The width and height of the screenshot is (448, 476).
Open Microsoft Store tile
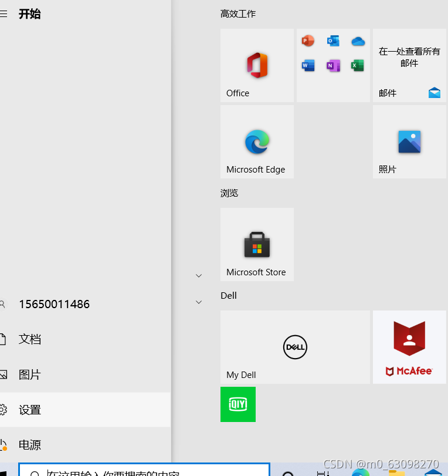coord(257,244)
